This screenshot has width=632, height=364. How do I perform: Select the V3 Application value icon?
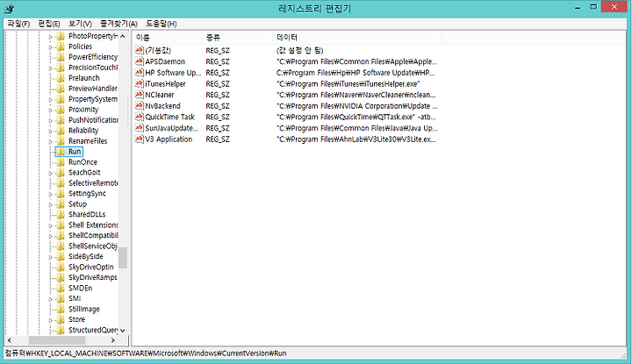pos(139,139)
